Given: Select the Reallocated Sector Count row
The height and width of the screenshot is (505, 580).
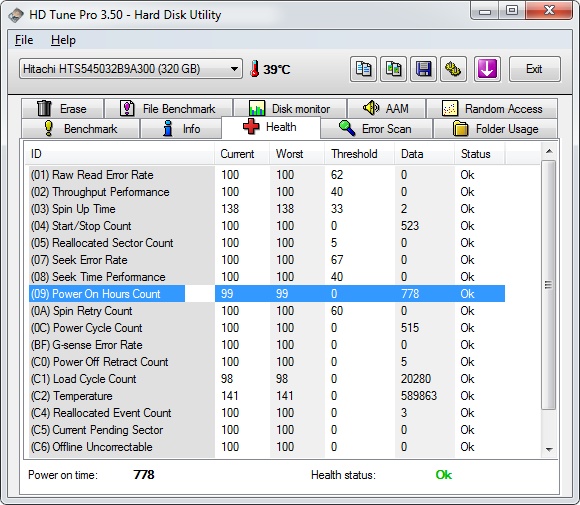Looking at the screenshot, I should tap(267, 243).
